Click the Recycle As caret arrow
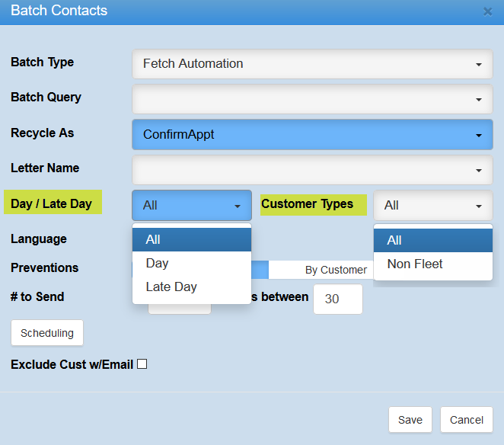Screen dimensions: 504x445 [479, 135]
